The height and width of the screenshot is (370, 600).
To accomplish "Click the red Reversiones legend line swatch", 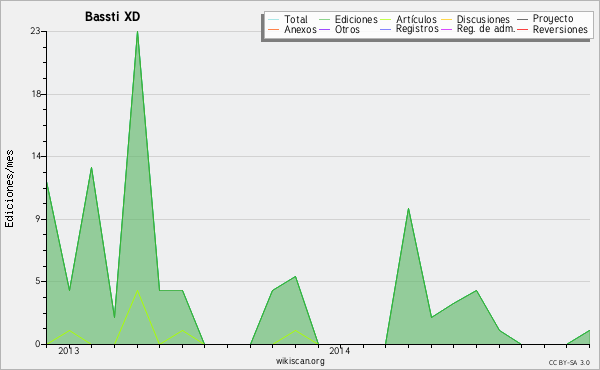I will point(522,29).
